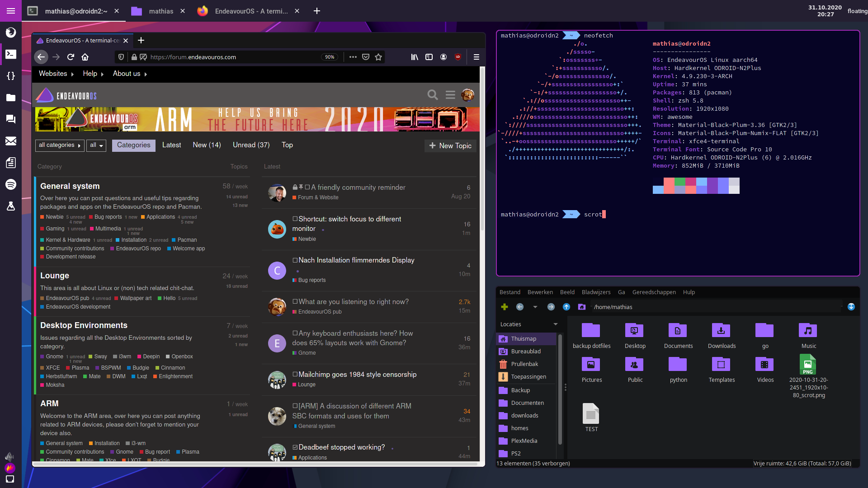868x488 pixels.
Task: Open Spotify from the left dock
Action: (x=11, y=184)
